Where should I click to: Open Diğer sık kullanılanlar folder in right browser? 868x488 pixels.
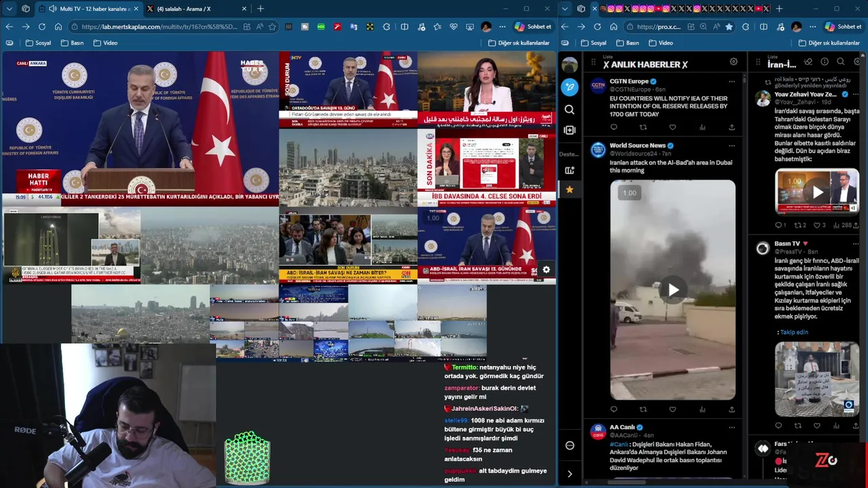pos(829,43)
